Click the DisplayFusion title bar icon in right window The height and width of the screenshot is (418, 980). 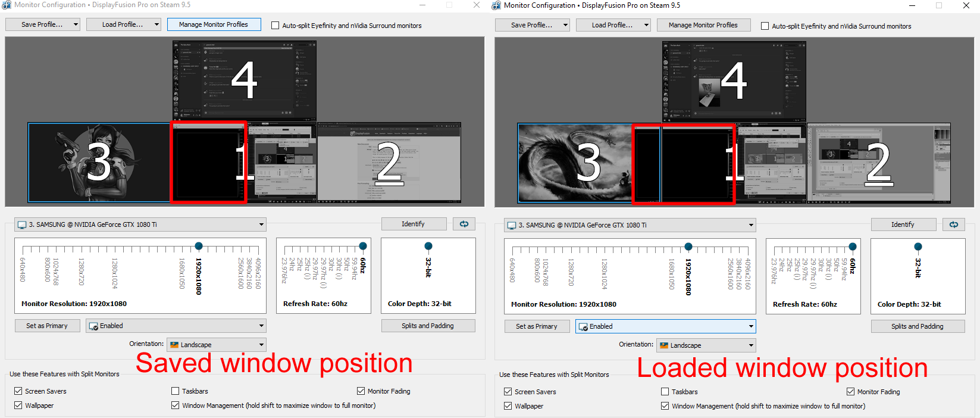click(x=496, y=5)
